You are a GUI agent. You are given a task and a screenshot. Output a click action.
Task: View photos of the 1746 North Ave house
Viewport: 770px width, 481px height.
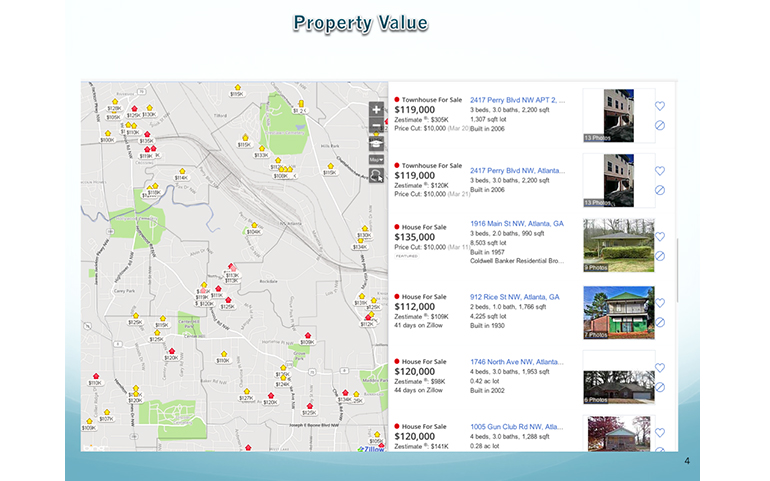click(x=611, y=379)
